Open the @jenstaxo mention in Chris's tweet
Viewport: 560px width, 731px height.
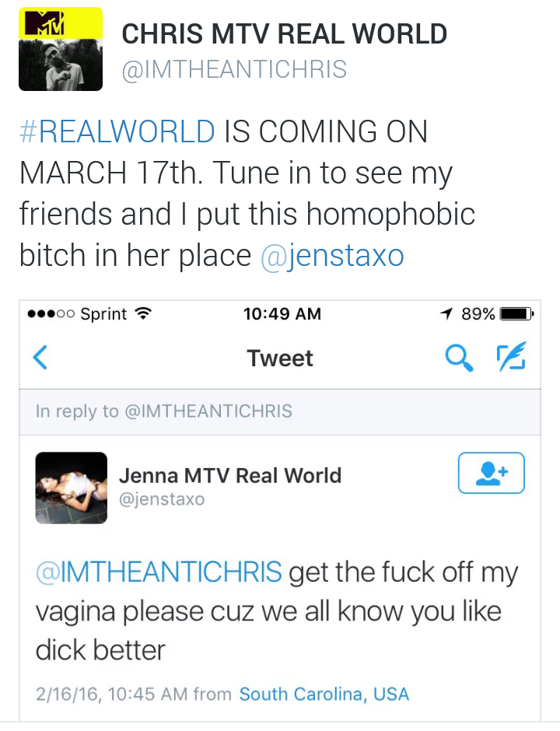pos(332,256)
